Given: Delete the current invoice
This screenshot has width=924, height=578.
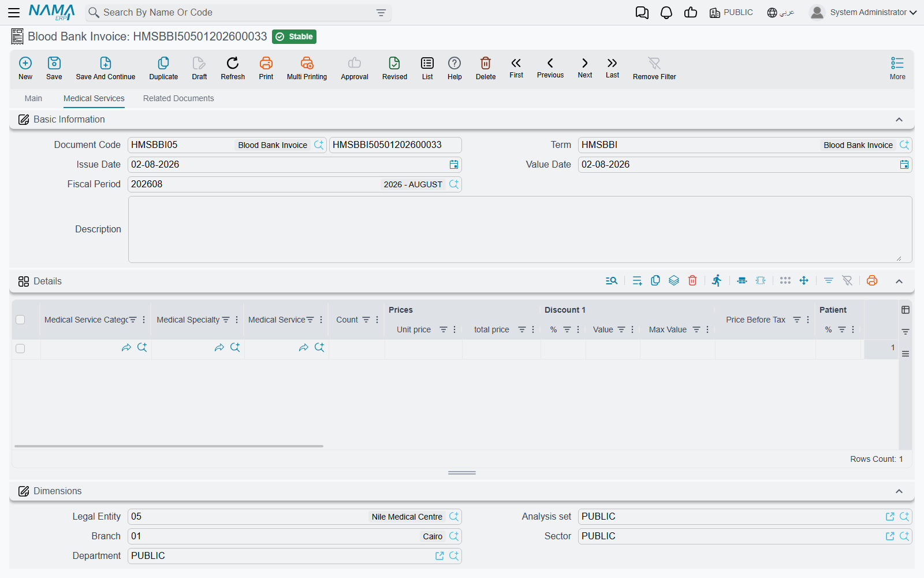Looking at the screenshot, I should [x=486, y=68].
